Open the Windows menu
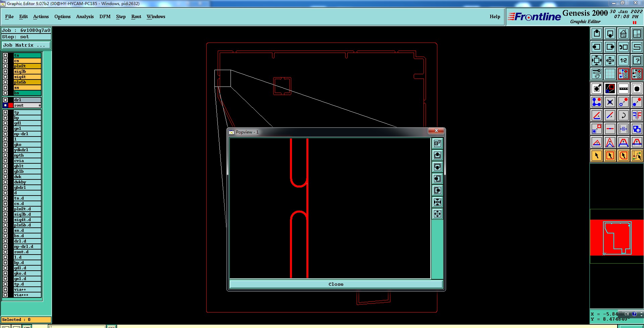The height and width of the screenshot is (328, 644). pos(156,16)
